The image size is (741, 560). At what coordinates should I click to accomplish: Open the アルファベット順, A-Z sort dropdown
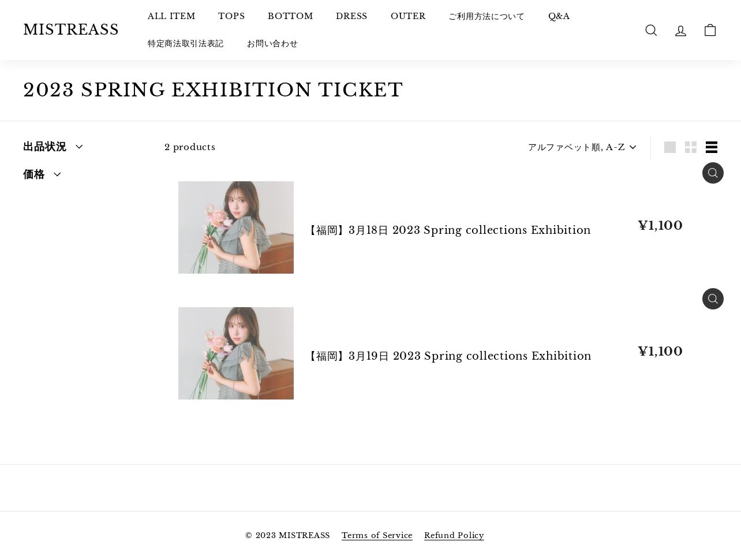tap(582, 147)
